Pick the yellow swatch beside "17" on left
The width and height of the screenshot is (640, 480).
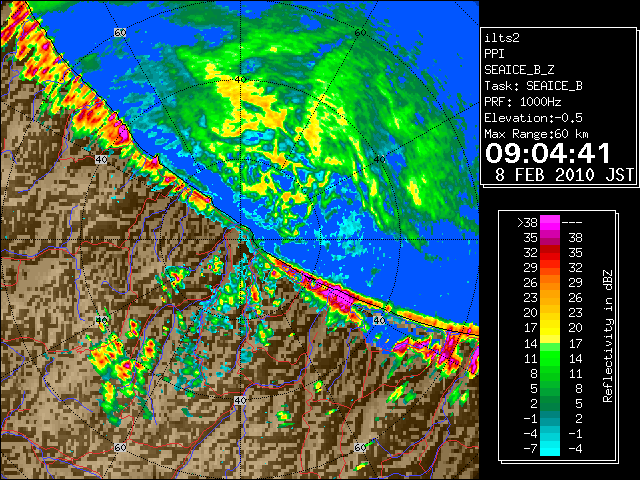550,328
